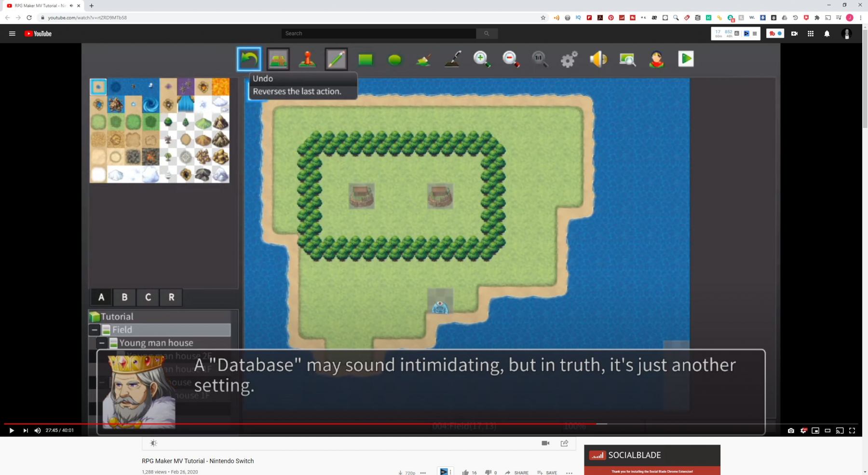Mute the video volume
Image resolution: width=868 pixels, height=475 pixels.
point(38,431)
